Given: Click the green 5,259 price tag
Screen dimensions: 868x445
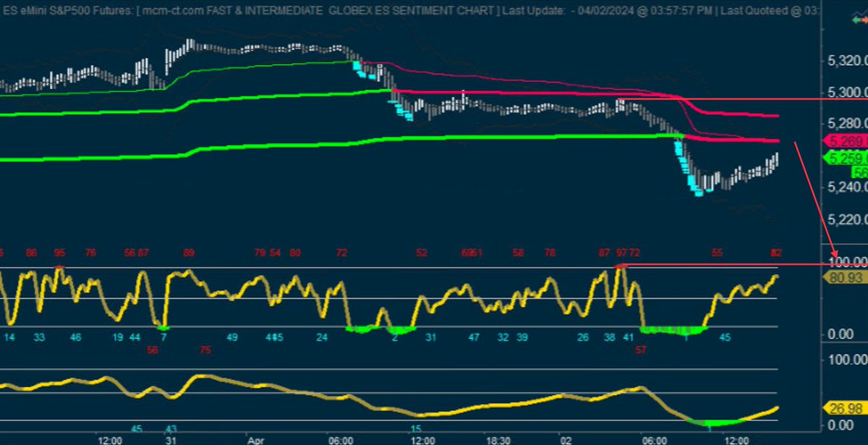Looking at the screenshot, I should (847, 158).
